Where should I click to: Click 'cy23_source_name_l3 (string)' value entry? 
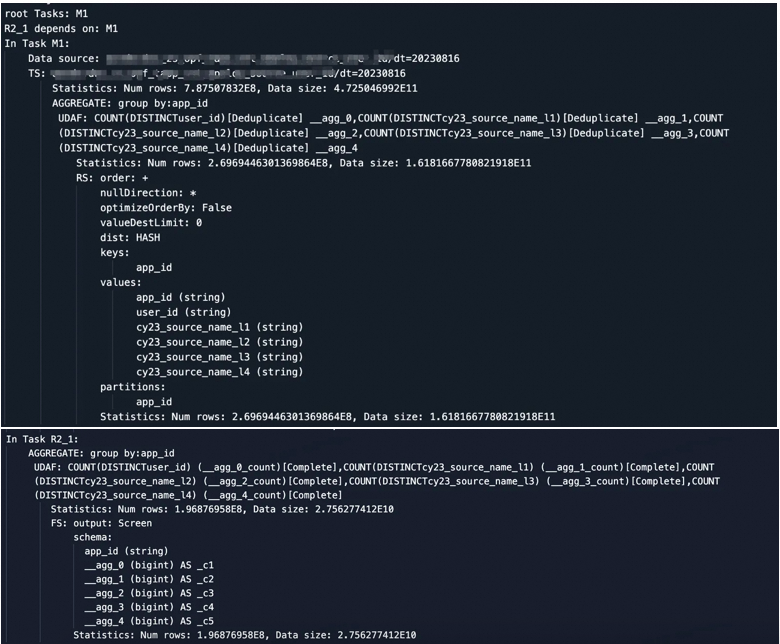click(219, 357)
